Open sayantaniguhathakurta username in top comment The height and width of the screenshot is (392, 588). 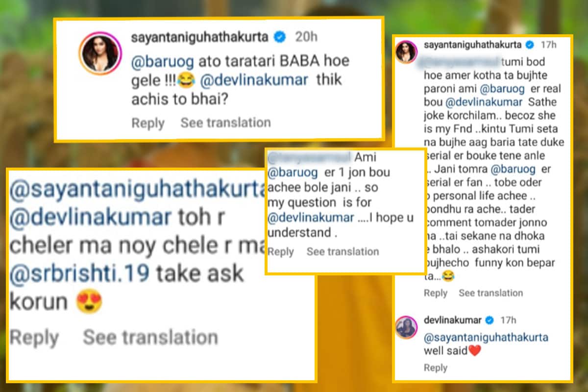click(201, 37)
